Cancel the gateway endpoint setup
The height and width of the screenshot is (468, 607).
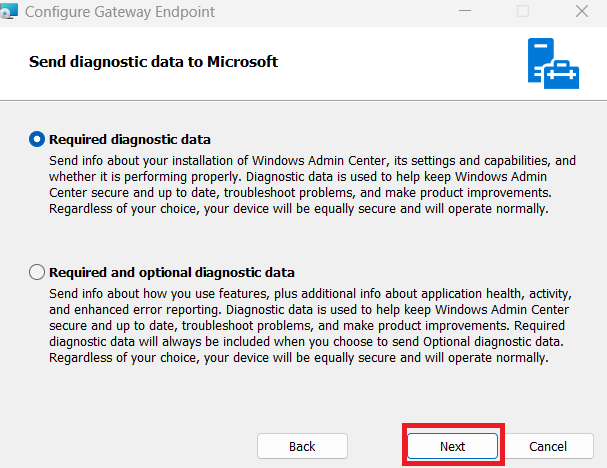click(548, 446)
